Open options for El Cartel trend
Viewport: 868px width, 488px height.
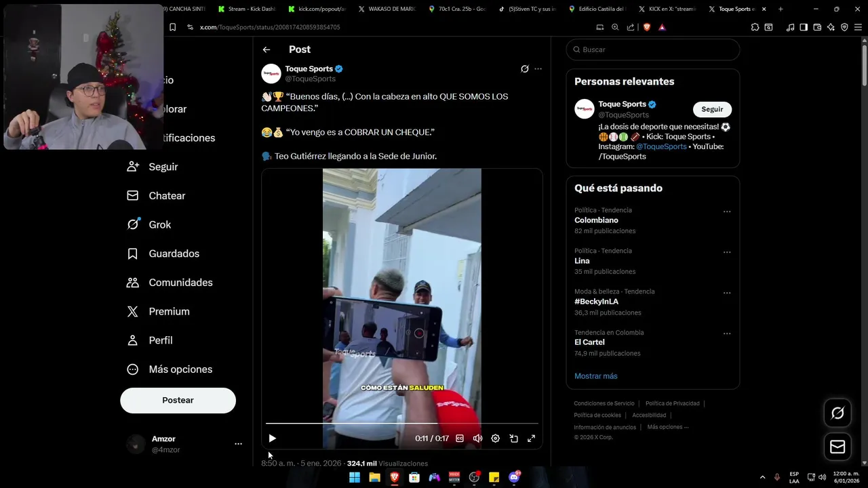pos(727,333)
